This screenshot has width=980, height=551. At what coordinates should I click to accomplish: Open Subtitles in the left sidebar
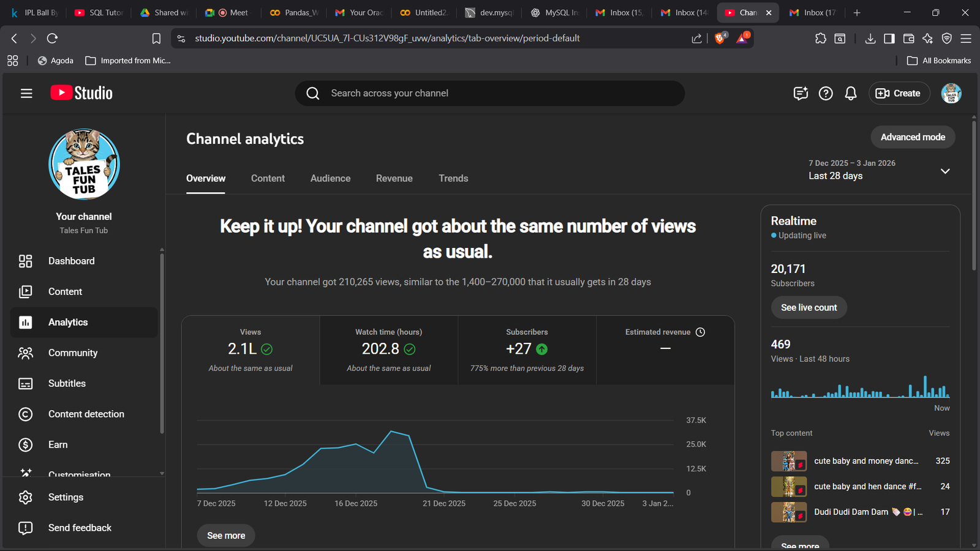67,383
